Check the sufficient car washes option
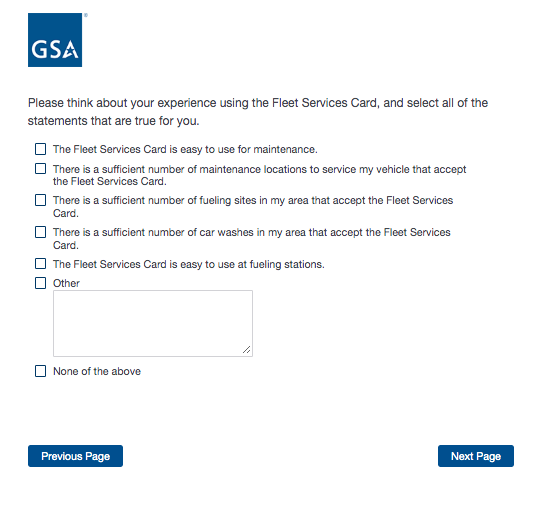This screenshot has height=508, width=540. [x=40, y=232]
